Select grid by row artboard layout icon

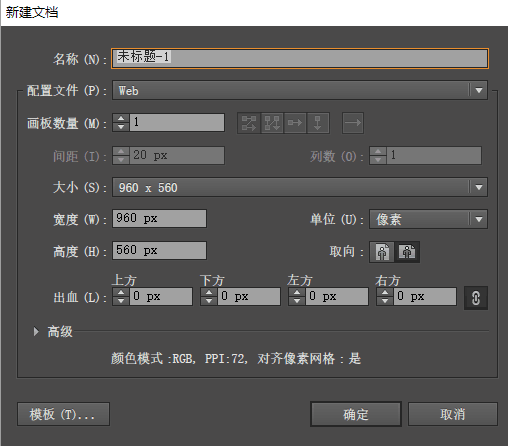click(x=249, y=123)
